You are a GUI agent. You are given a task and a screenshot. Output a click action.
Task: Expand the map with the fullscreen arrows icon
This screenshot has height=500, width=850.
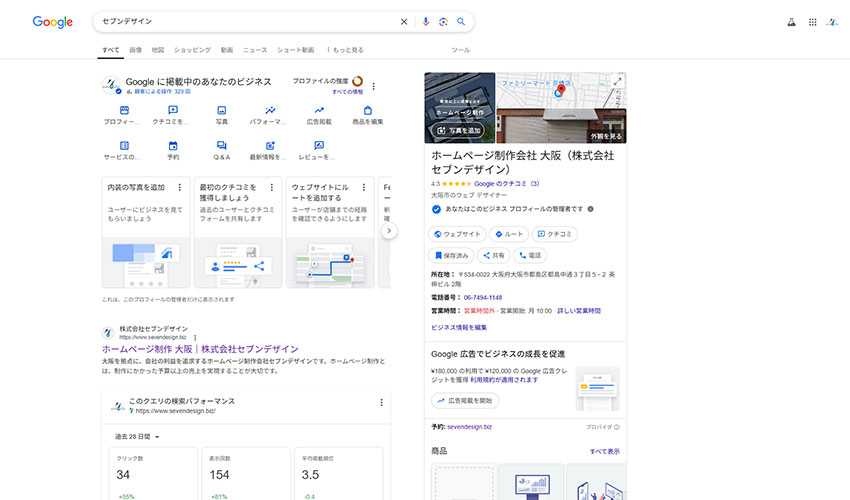tap(617, 81)
